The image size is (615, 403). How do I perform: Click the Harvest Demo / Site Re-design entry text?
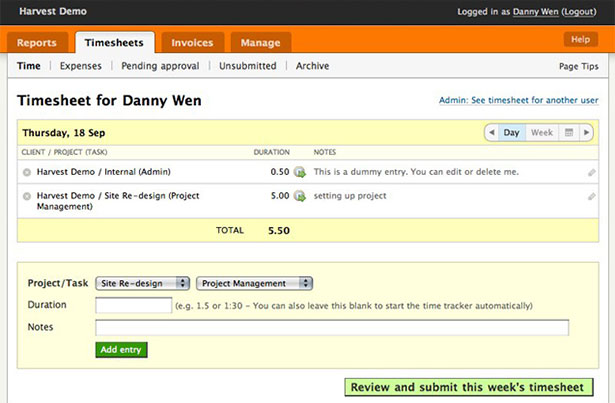click(x=118, y=201)
